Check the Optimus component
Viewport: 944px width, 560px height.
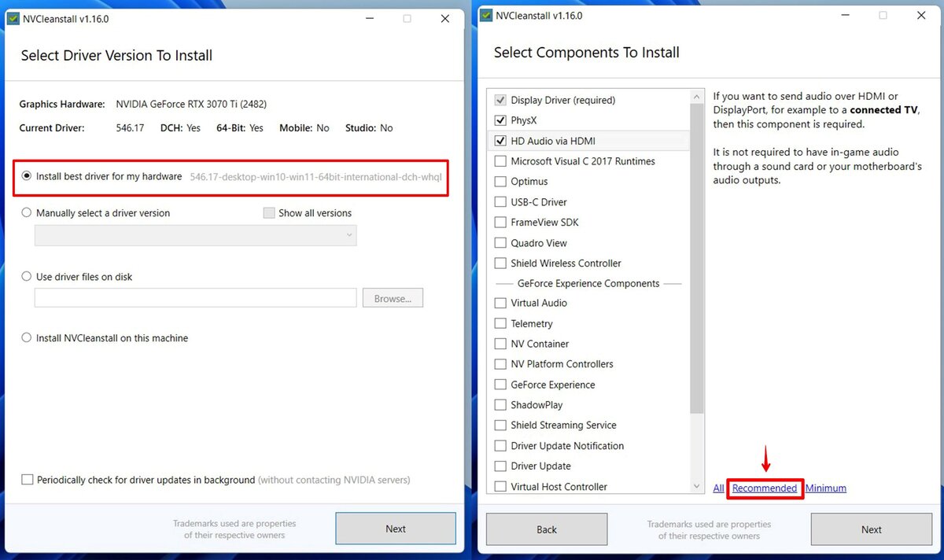(500, 182)
